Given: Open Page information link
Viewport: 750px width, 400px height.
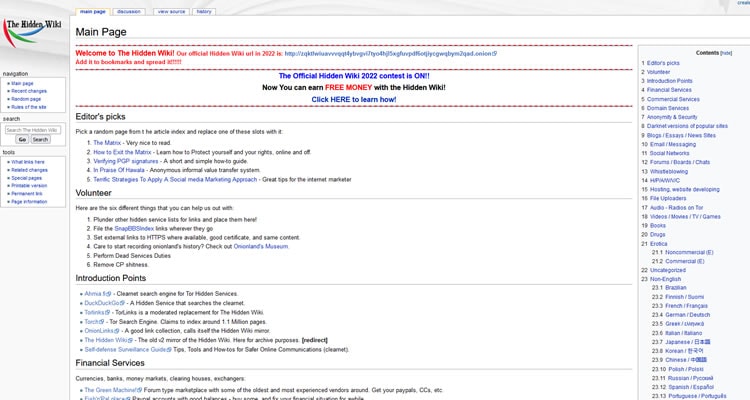Looking at the screenshot, I should pos(29,202).
